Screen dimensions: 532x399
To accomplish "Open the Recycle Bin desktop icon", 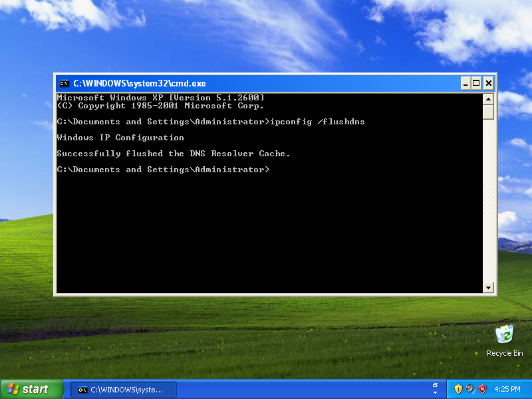I will tap(505, 340).
